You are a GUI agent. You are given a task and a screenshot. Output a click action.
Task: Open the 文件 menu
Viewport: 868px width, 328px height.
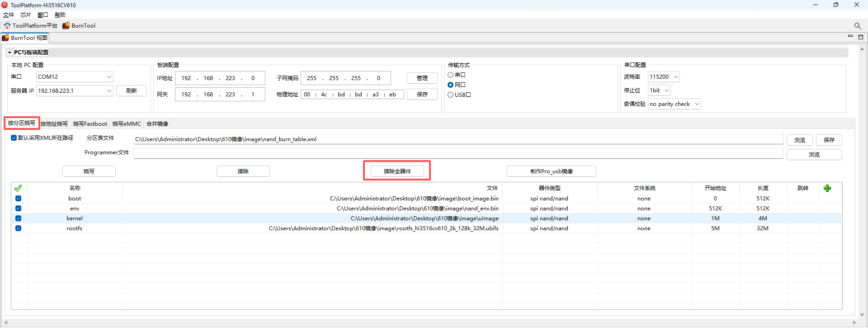coord(9,15)
